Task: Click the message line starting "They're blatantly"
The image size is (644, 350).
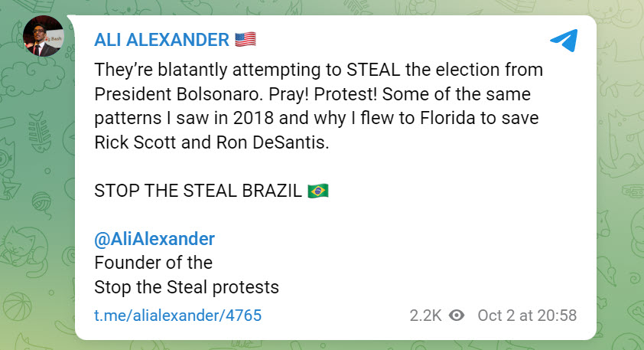Action: coord(317,70)
